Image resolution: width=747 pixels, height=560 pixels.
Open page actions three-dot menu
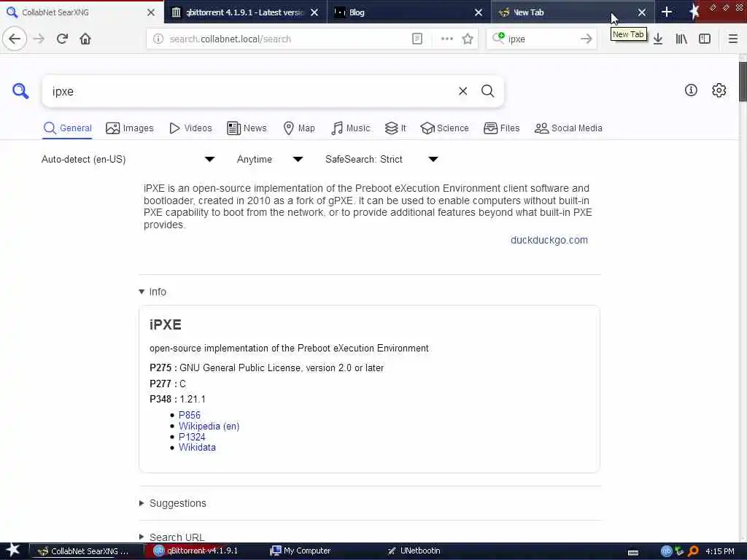click(446, 39)
